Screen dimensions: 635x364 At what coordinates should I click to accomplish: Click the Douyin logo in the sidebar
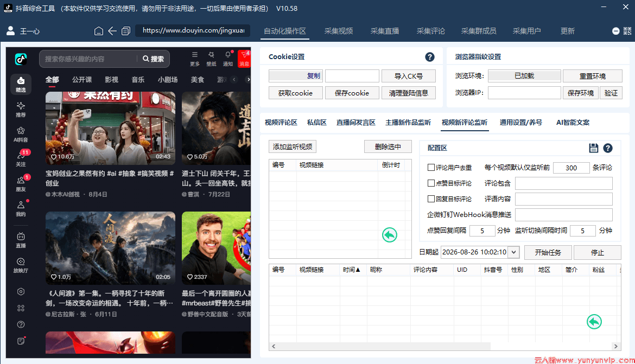point(21,59)
